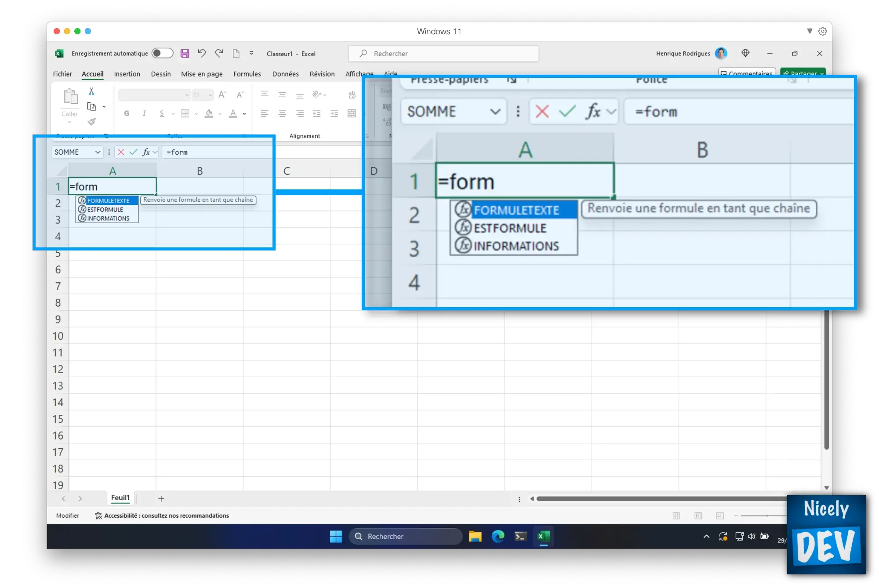The width and height of the screenshot is (879, 588).
Task: Decrease the font size
Action: point(240,94)
